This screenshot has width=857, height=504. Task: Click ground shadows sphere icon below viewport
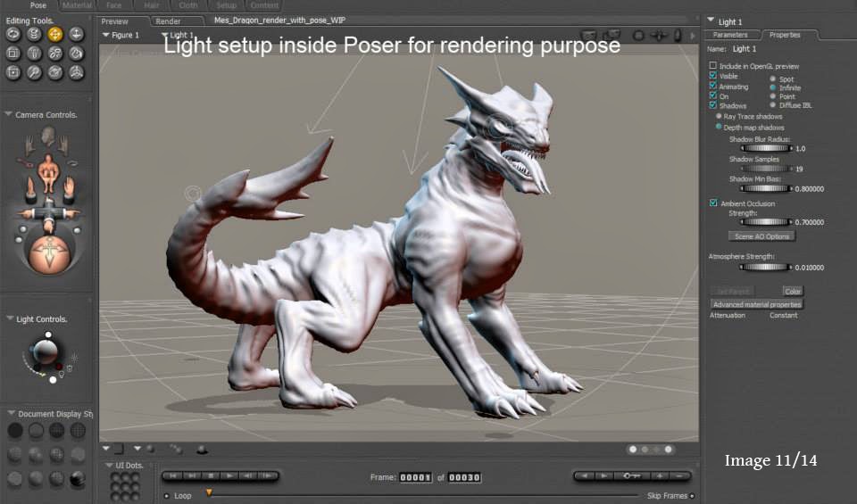pos(202,450)
